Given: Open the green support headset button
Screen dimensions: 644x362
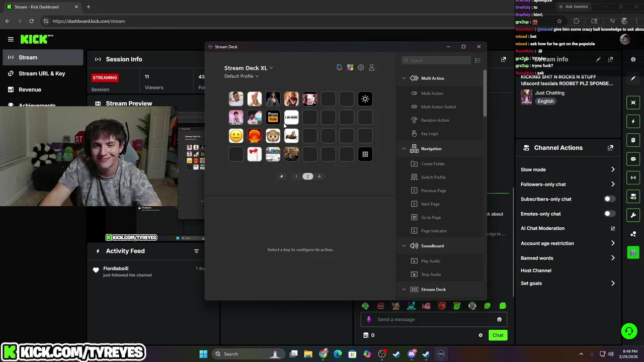Looking at the screenshot, I should pos(629,331).
